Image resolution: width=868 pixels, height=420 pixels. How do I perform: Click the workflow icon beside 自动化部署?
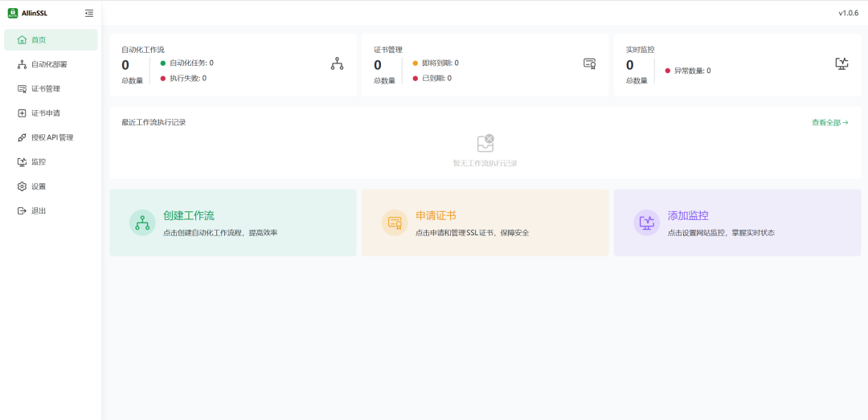tap(23, 64)
